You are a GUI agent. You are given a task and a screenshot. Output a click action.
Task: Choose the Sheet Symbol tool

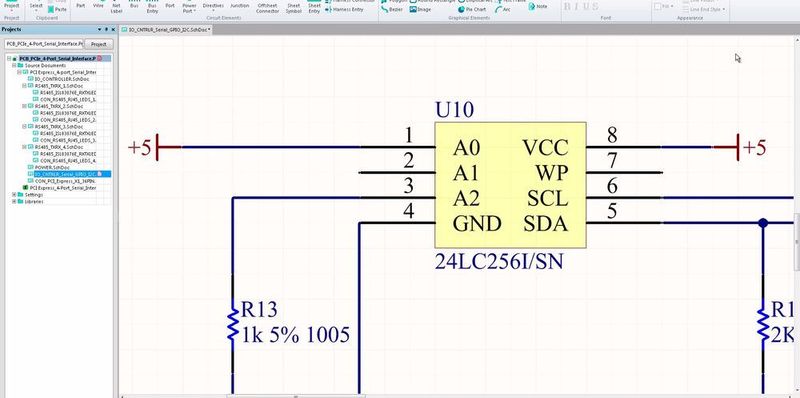tap(293, 7)
